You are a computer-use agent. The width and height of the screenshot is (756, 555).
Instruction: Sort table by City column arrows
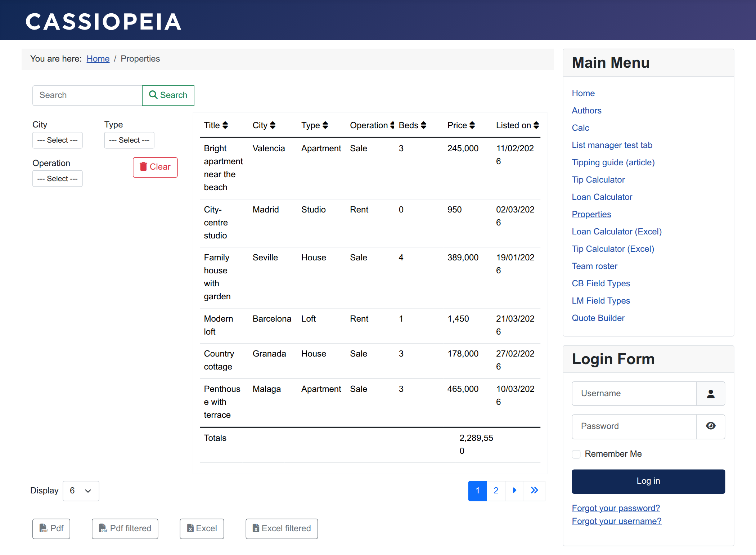[273, 125]
